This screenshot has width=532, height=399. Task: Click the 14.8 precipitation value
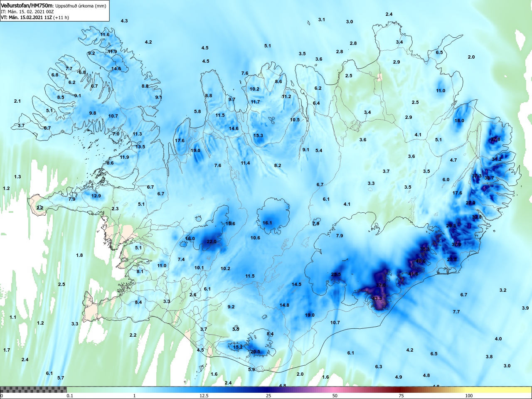click(284, 305)
